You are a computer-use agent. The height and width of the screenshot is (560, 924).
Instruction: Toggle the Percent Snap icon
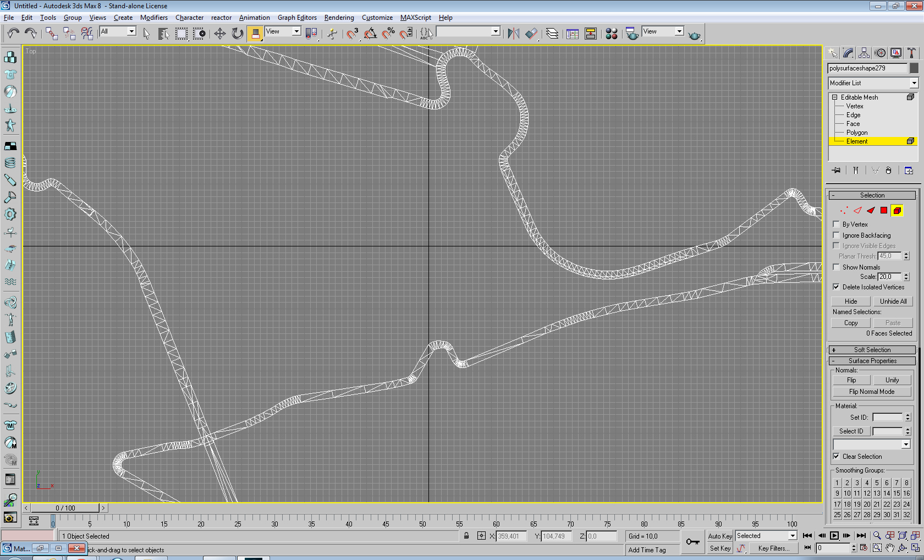pos(389,34)
